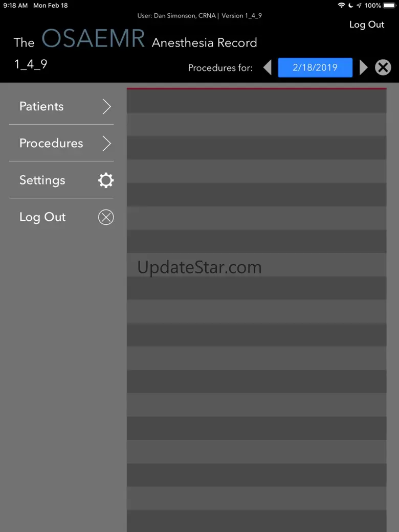Screen dimensions: 399x532
Task: Click the round X button next to date arrows
Action: (383, 67)
